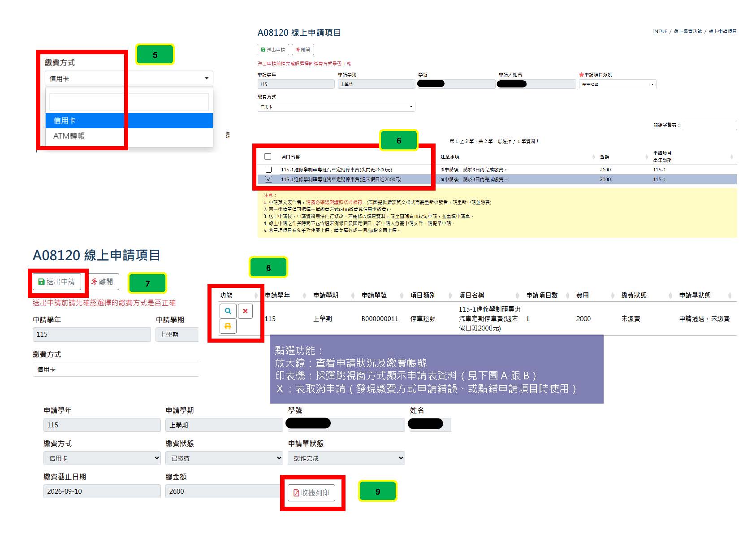756x535 pixels.
Task: Check the 夜間班2600元 parking fee row checkbox
Action: (268, 170)
